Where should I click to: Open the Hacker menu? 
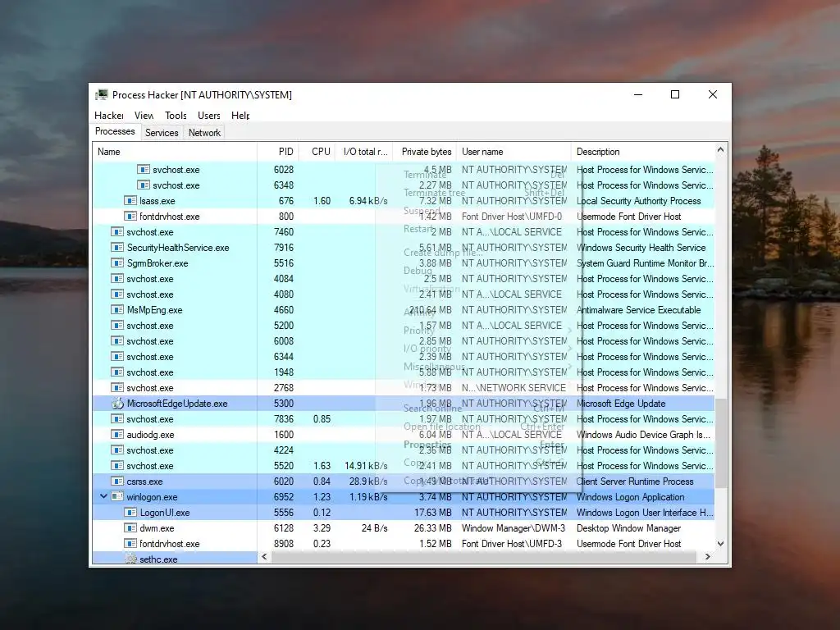(109, 115)
